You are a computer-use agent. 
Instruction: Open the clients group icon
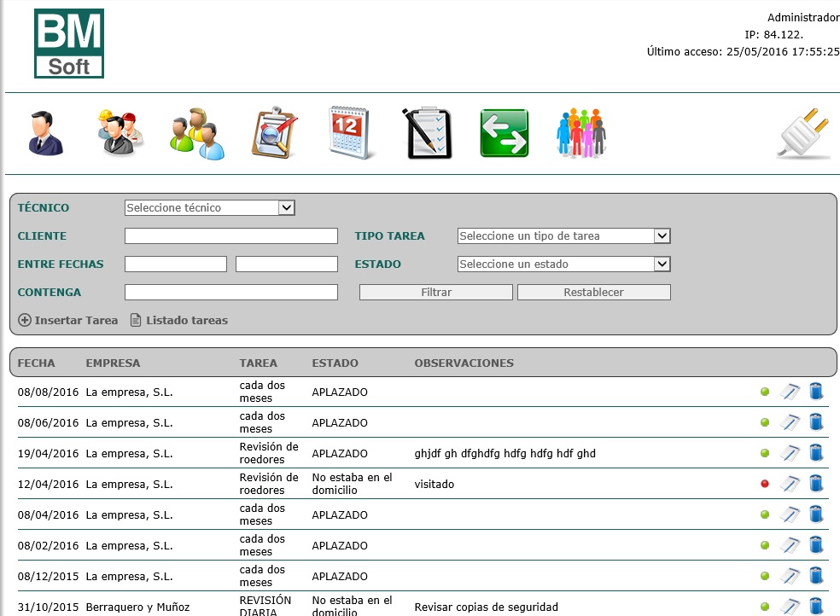click(x=197, y=133)
